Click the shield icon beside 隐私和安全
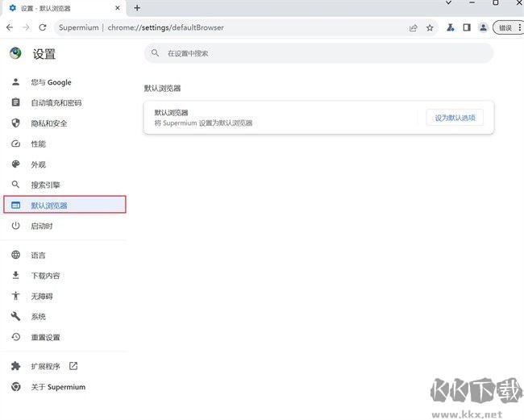Viewport: 524px width, 420px height. click(x=15, y=123)
